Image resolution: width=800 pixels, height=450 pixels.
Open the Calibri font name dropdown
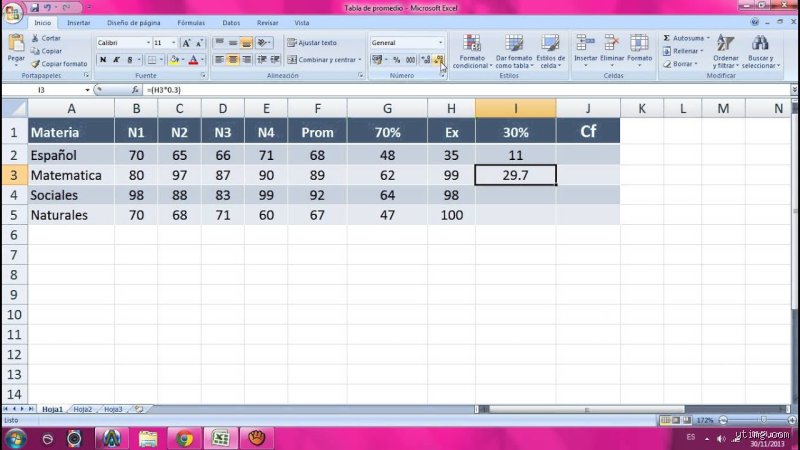pos(148,43)
